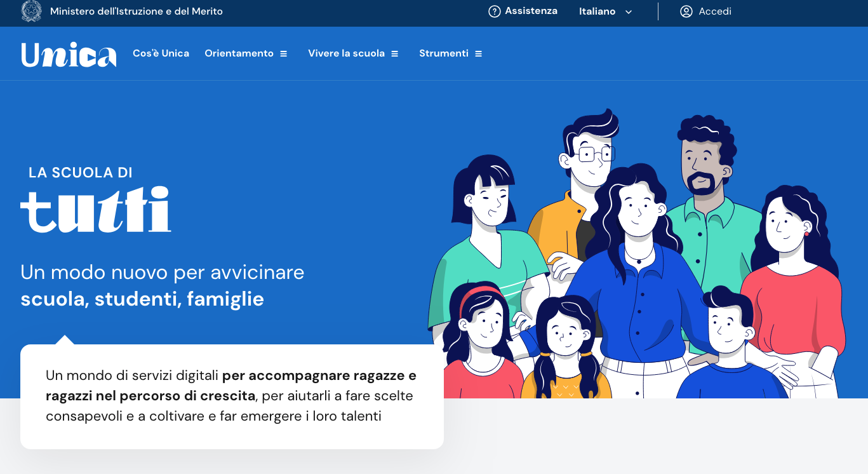
Task: Click the user profile icon beside Accedi
Action: pos(686,11)
